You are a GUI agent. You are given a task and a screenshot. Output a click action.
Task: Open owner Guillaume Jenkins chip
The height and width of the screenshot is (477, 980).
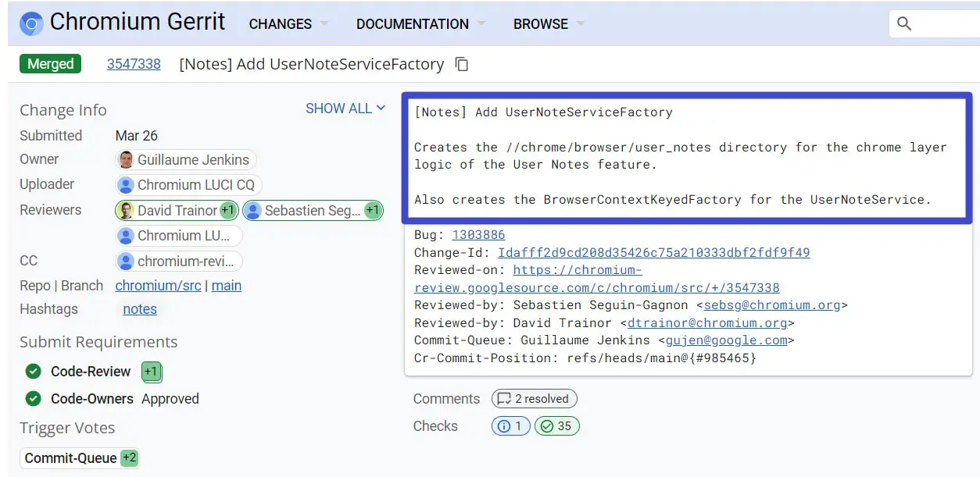[x=186, y=160]
